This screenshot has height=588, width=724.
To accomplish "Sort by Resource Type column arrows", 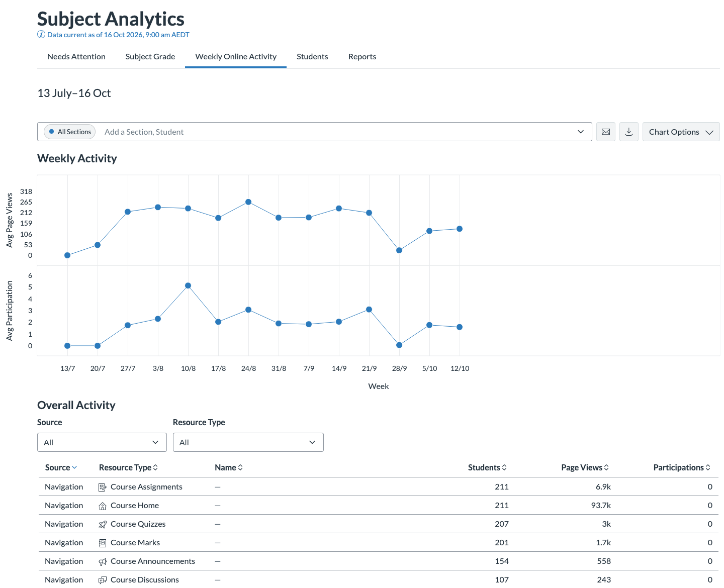I will [x=155, y=467].
